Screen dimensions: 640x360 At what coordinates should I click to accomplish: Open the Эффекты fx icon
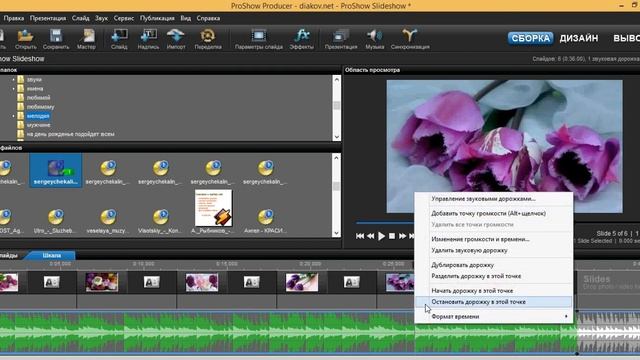tap(302, 39)
